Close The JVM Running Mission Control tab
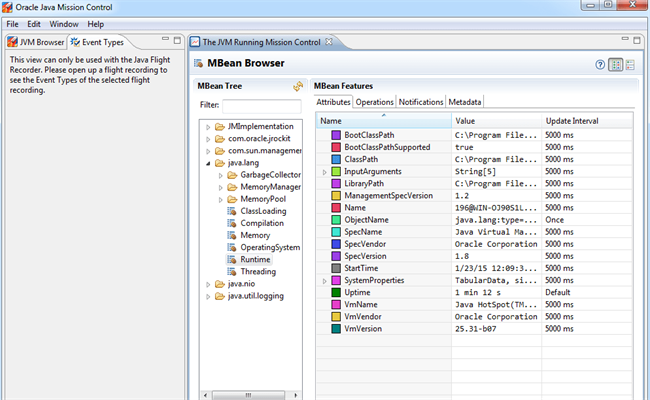 tap(329, 42)
